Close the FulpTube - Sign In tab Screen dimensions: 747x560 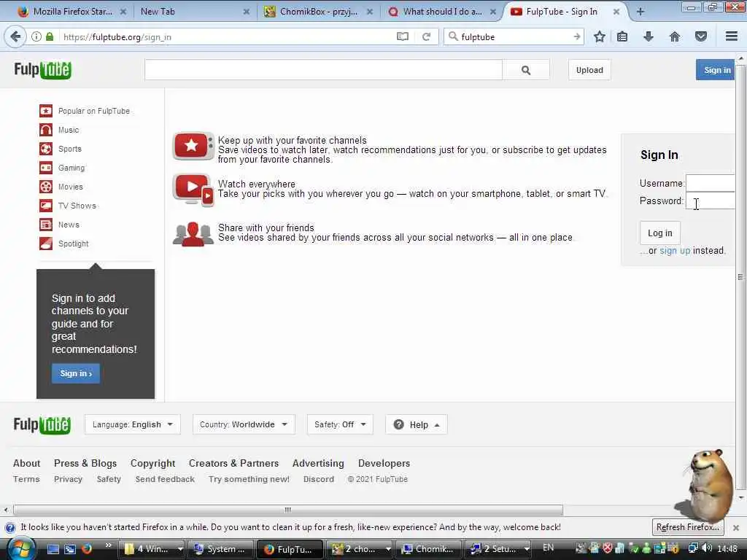point(616,12)
